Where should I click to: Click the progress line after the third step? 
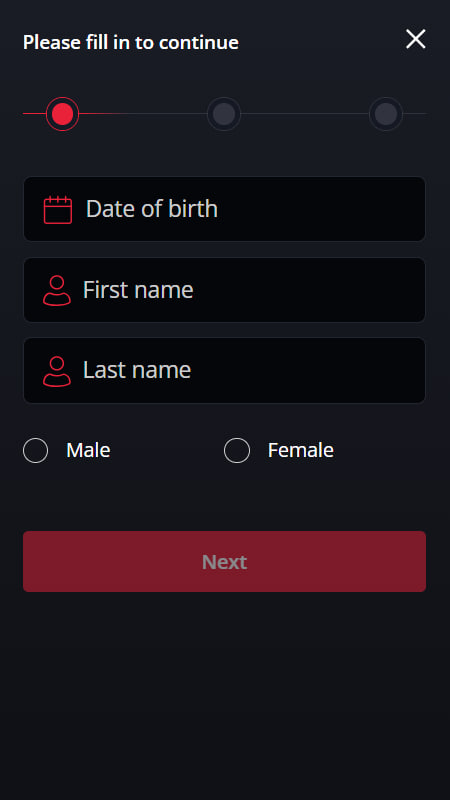[x=414, y=113]
